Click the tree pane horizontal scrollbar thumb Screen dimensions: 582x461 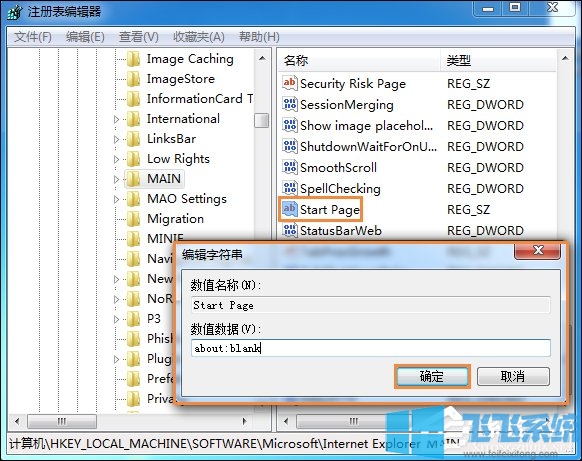[x=62, y=421]
